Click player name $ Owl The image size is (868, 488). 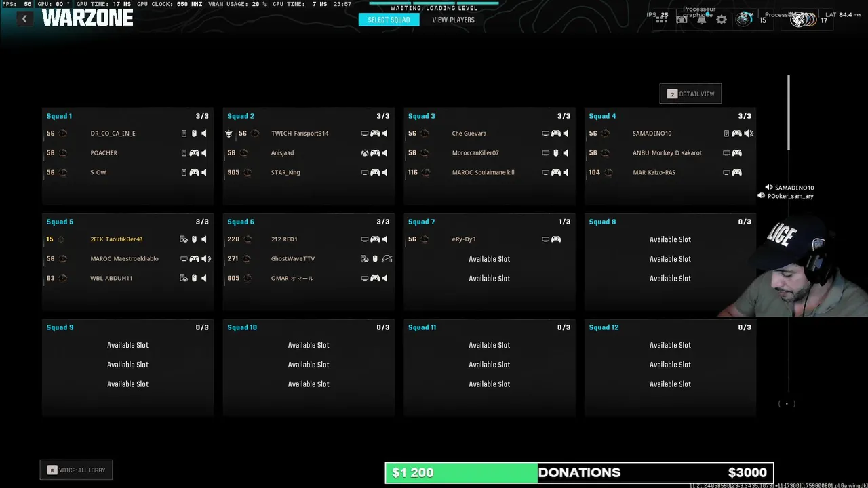click(98, 173)
